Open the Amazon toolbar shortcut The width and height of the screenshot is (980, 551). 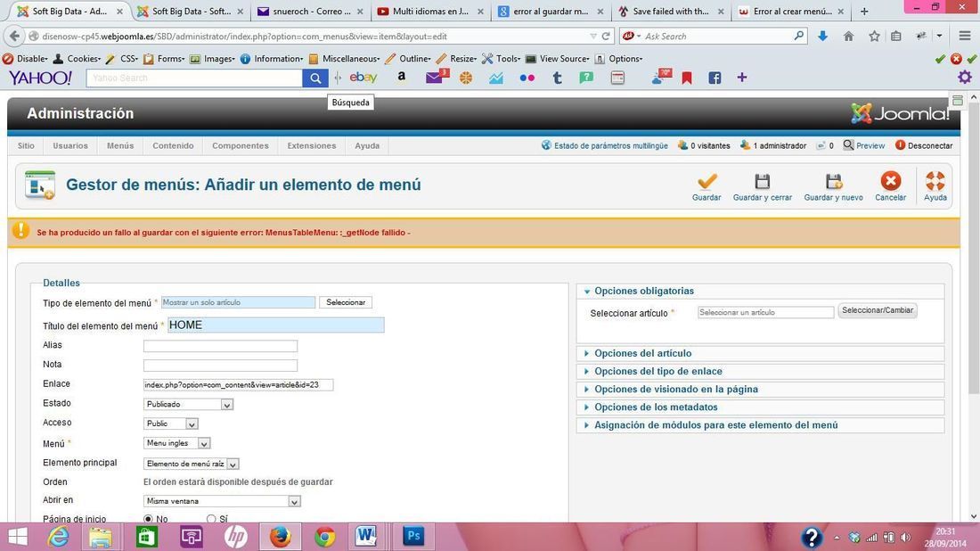pyautogui.click(x=401, y=77)
